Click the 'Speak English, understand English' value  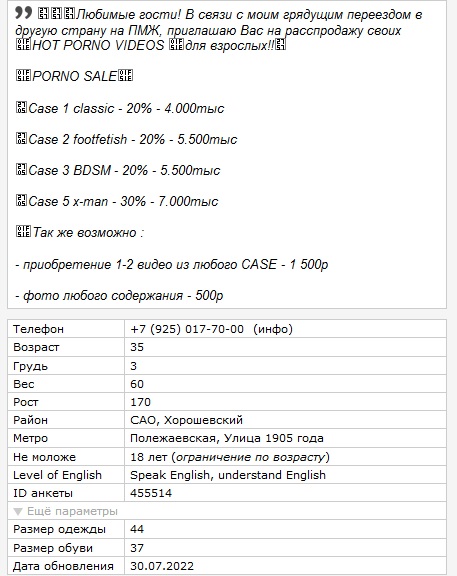tap(228, 475)
